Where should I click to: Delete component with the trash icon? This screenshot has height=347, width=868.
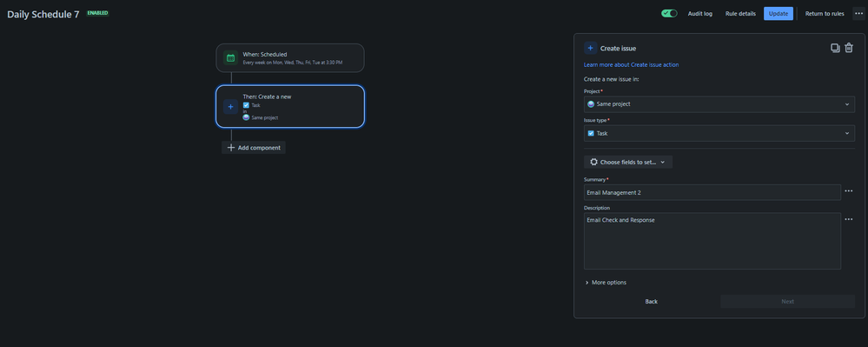pyautogui.click(x=849, y=48)
